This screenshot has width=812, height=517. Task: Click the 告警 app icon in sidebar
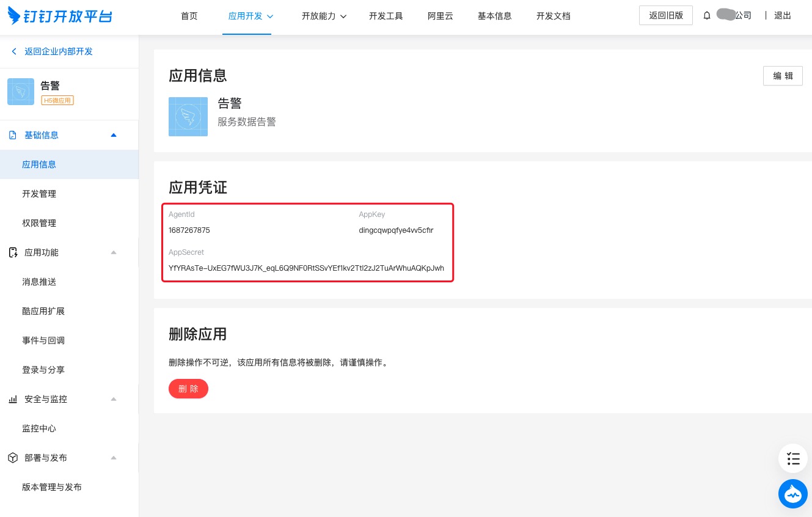21,92
